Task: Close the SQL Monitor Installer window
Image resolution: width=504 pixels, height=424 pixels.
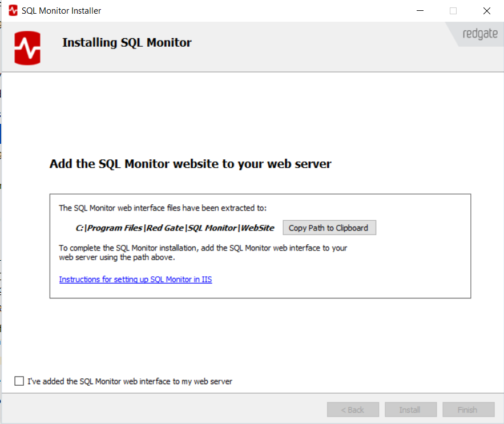Action: pyautogui.click(x=486, y=11)
